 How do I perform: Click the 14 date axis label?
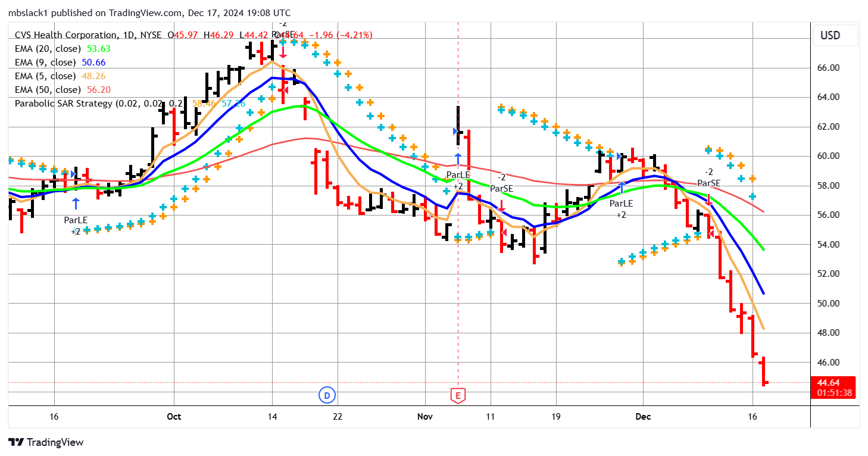(x=272, y=416)
